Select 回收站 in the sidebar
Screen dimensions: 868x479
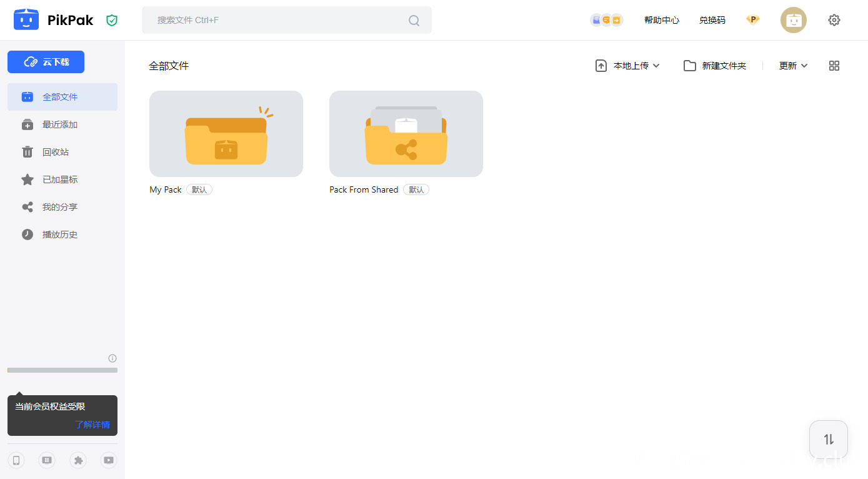(56, 152)
